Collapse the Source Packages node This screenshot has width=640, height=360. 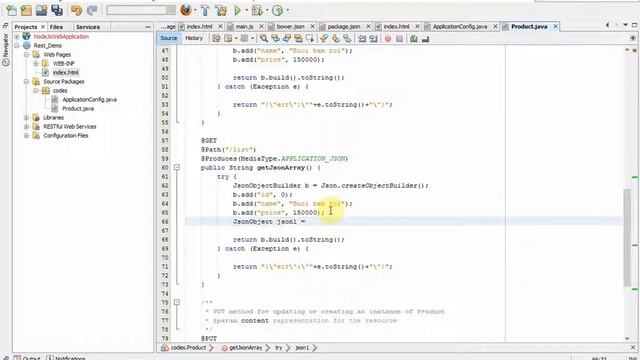pyautogui.click(x=27, y=81)
